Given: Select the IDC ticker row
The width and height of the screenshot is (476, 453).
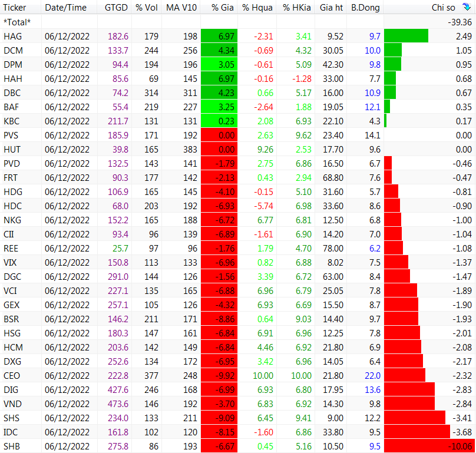Looking at the screenshot, I should point(238,432).
